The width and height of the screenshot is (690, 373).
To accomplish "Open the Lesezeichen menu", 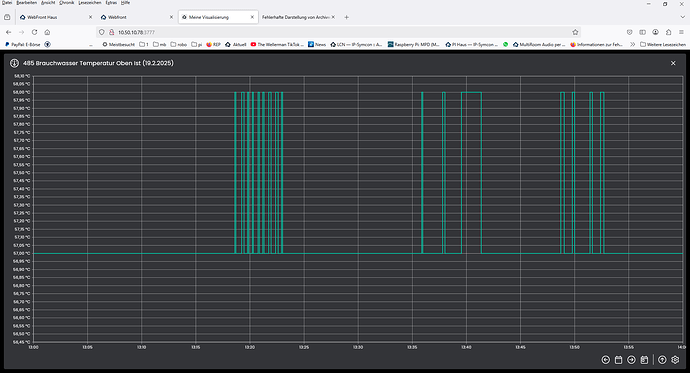I will pyautogui.click(x=89, y=3).
